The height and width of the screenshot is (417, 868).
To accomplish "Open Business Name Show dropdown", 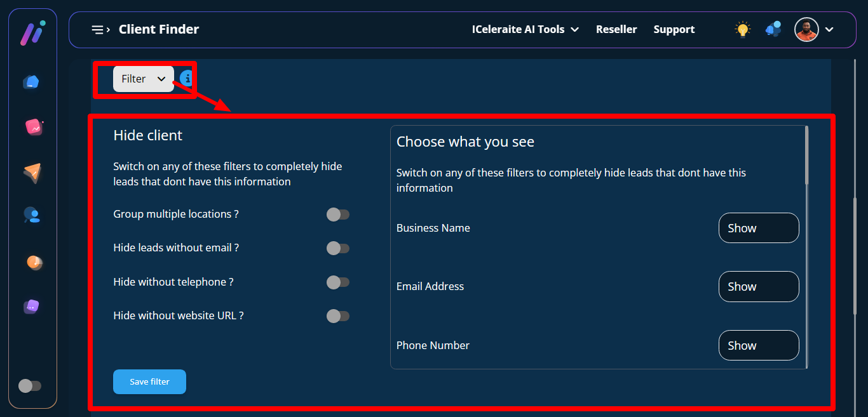I will [758, 228].
